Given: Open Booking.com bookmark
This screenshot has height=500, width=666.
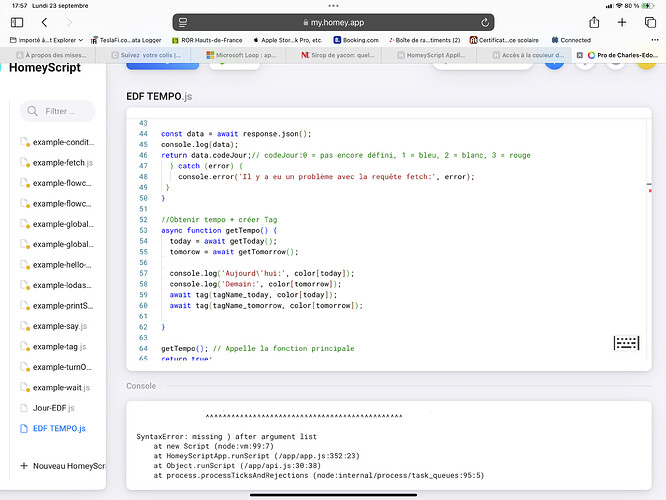Looking at the screenshot, I should [x=356, y=40].
